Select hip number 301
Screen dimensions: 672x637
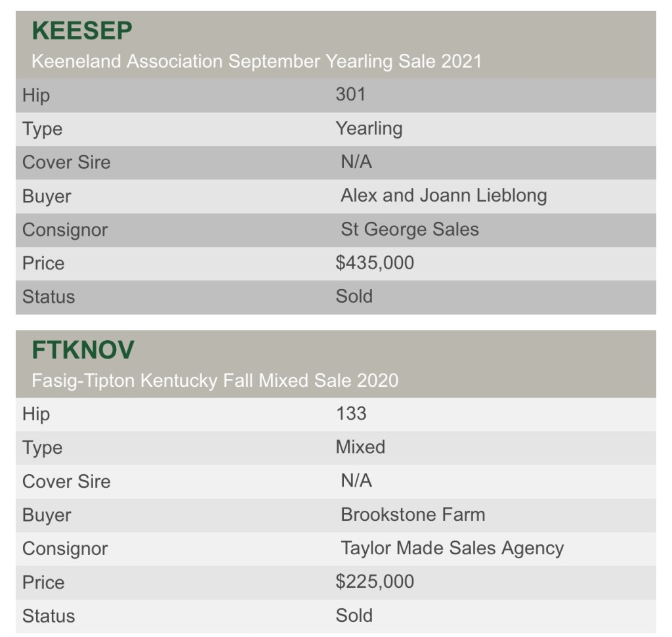pos(350,95)
